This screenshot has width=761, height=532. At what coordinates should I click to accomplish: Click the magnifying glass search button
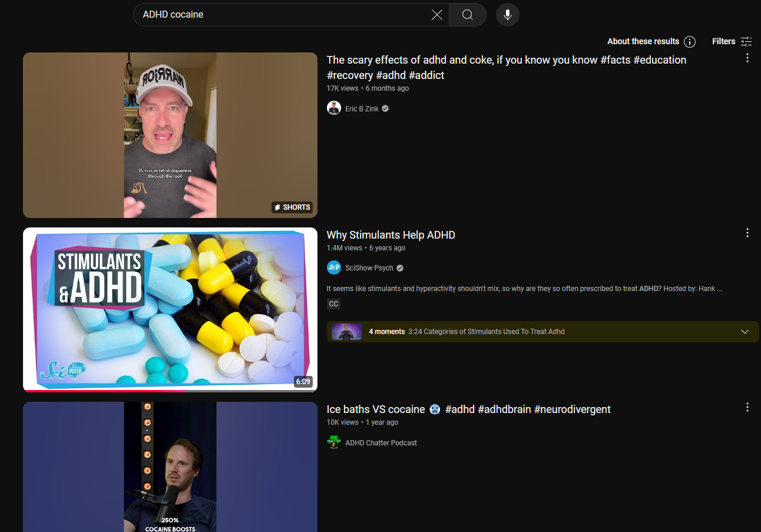468,15
